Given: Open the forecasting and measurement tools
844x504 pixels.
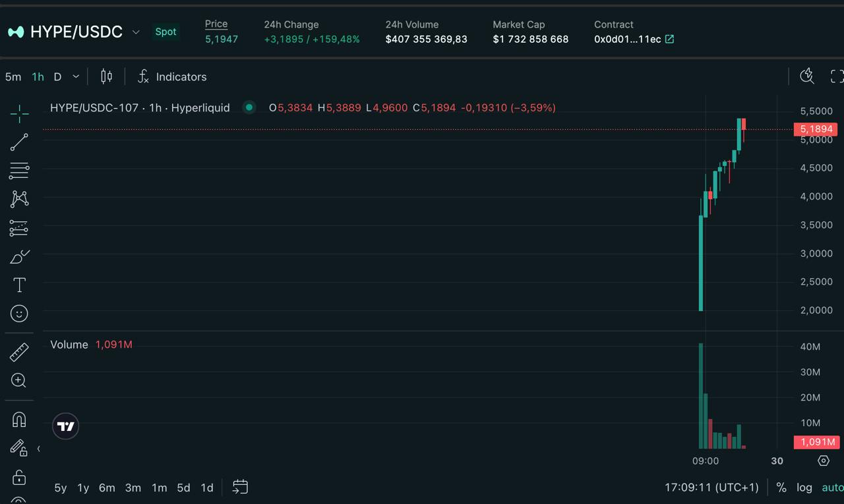Looking at the screenshot, I should 19,228.
